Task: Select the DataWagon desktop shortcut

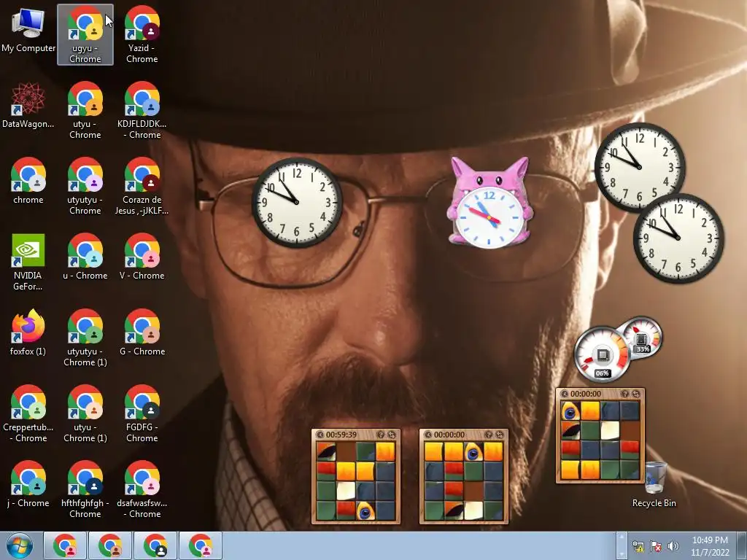Action: 28,106
